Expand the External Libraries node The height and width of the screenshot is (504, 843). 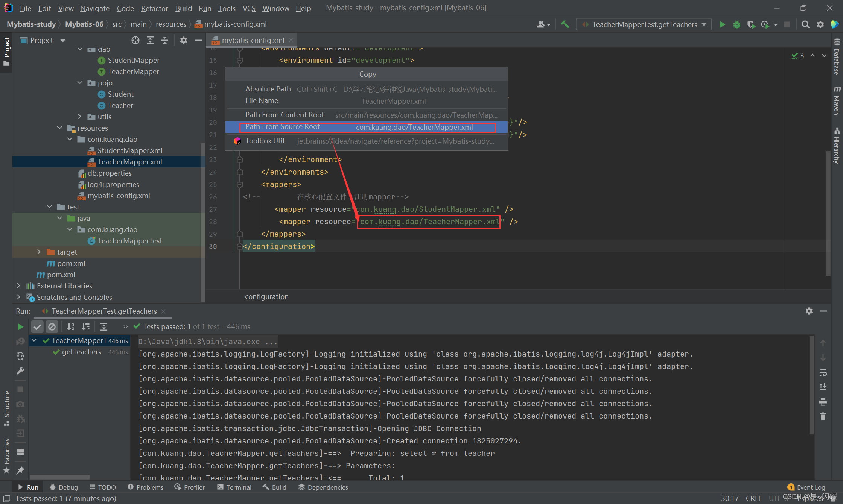18,286
